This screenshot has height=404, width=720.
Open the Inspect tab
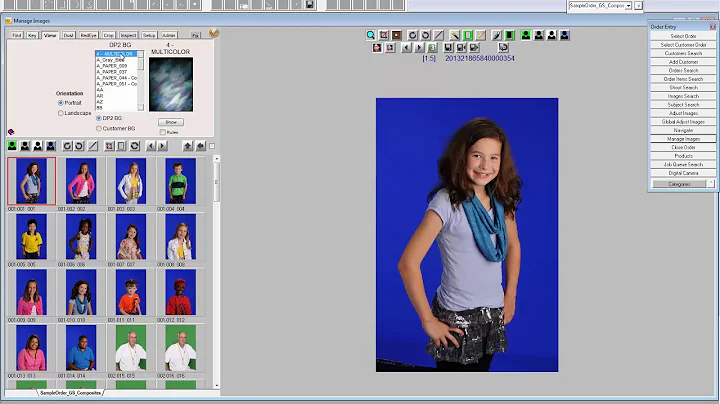click(128, 35)
